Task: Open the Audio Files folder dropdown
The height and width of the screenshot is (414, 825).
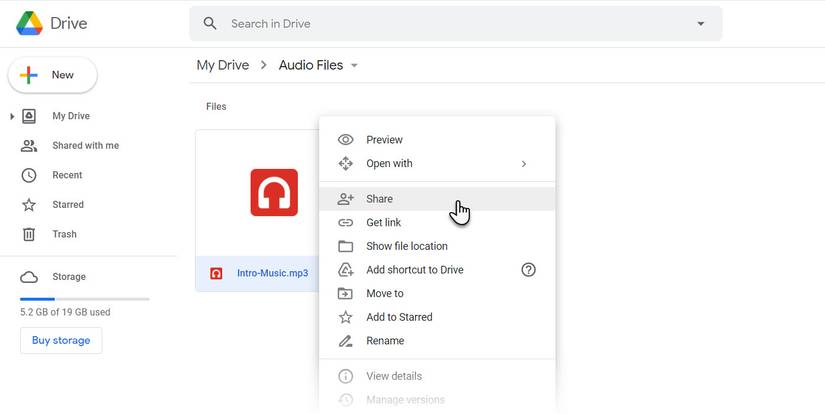Action: 354,66
